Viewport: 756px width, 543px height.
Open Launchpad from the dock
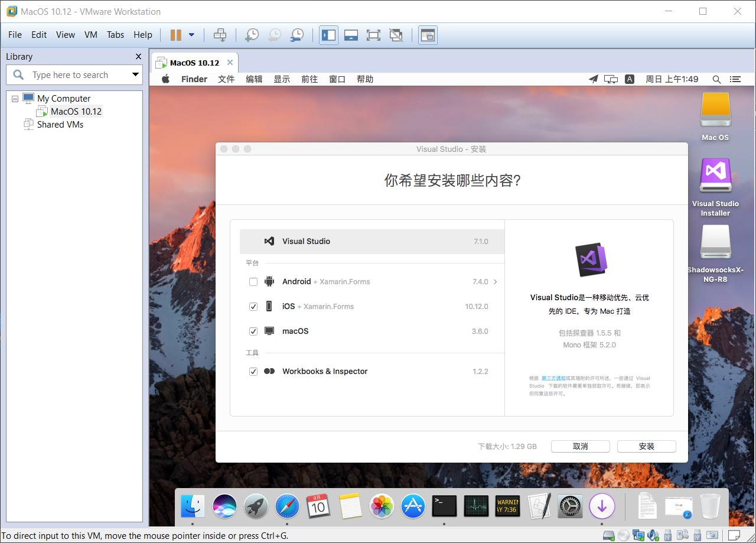click(256, 506)
